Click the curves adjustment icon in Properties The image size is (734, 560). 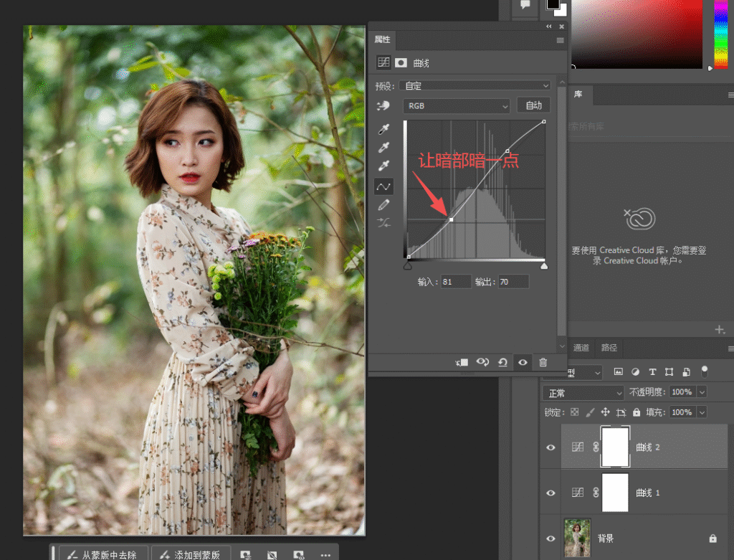coord(383,62)
